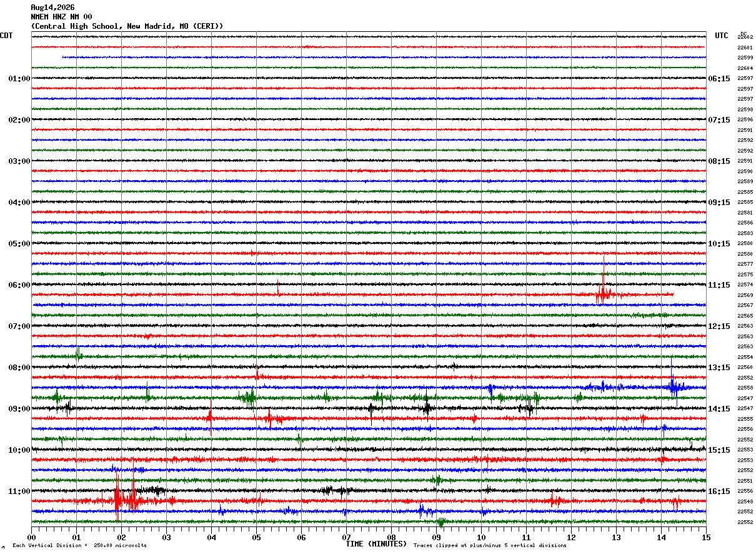The height and width of the screenshot is (554, 756).
Task: Click the DC offset value 22604
Action: [x=745, y=68]
